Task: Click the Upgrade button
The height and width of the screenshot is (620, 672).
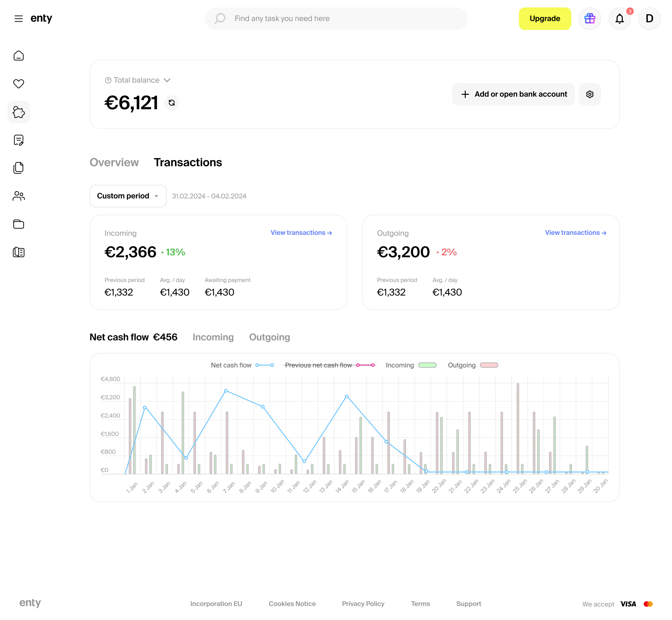Action: pyautogui.click(x=545, y=18)
